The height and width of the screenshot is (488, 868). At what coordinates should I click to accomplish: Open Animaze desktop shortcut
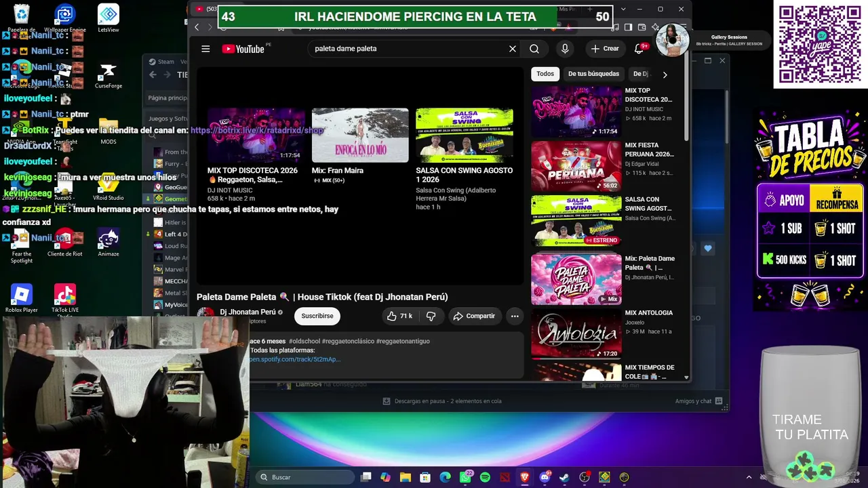[x=108, y=243]
